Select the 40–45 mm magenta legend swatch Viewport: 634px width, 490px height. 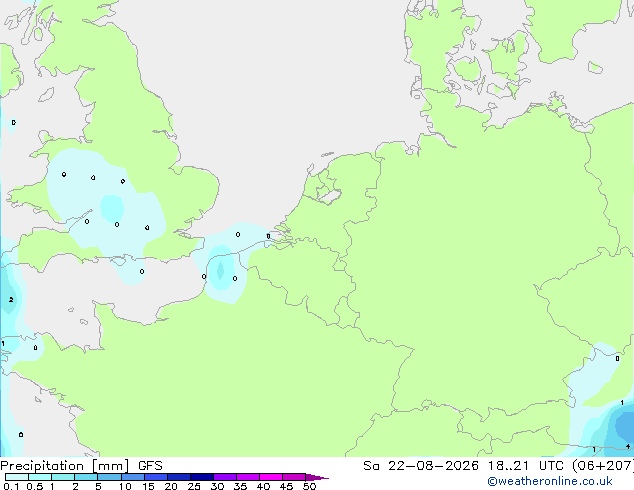pos(271,477)
